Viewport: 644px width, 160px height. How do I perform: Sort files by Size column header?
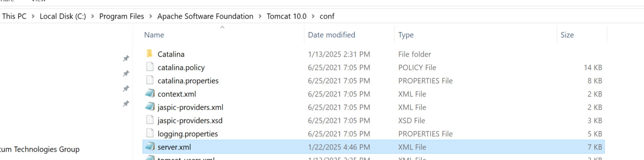click(x=567, y=35)
